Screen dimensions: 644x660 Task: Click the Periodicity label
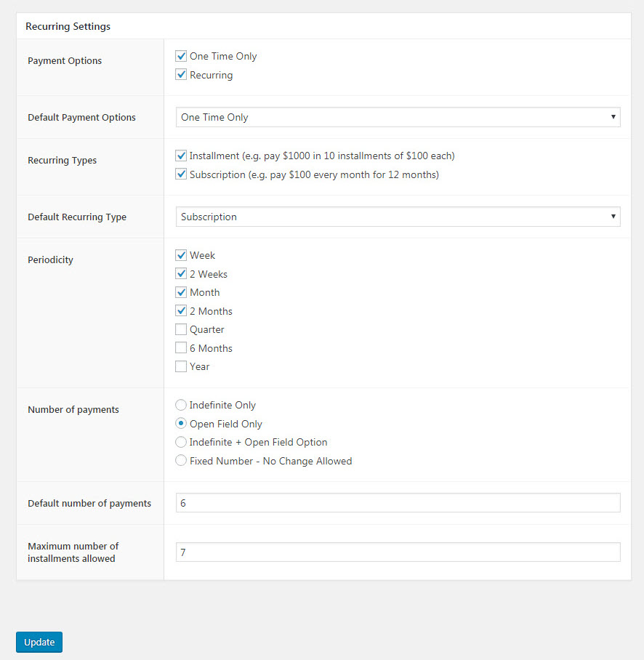(x=50, y=259)
